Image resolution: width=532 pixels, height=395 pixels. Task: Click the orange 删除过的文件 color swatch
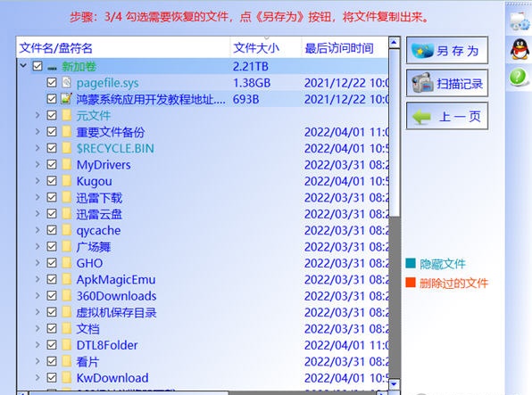coord(411,282)
